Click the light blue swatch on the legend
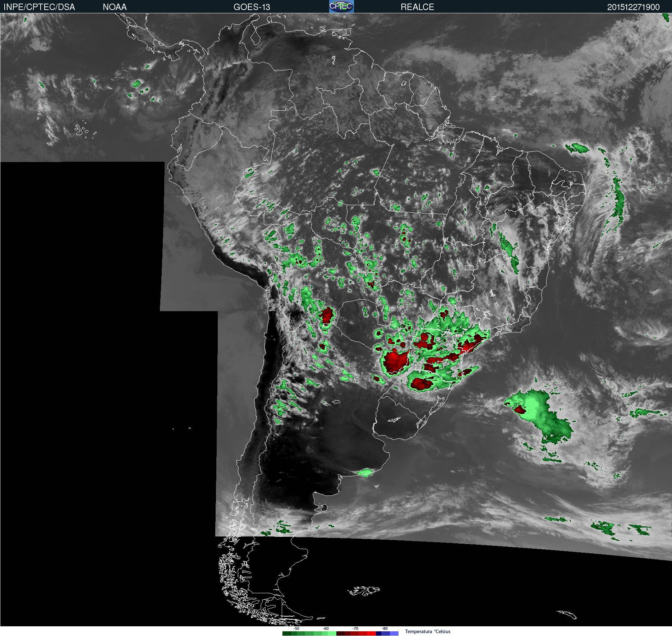 pos(394,633)
